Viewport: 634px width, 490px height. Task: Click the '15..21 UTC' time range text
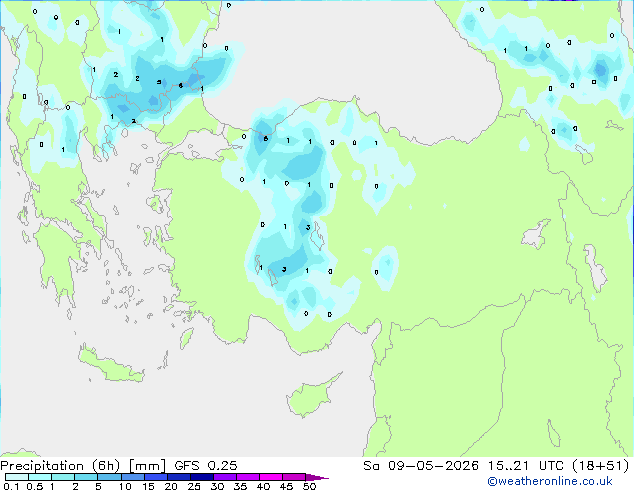[x=525, y=466]
